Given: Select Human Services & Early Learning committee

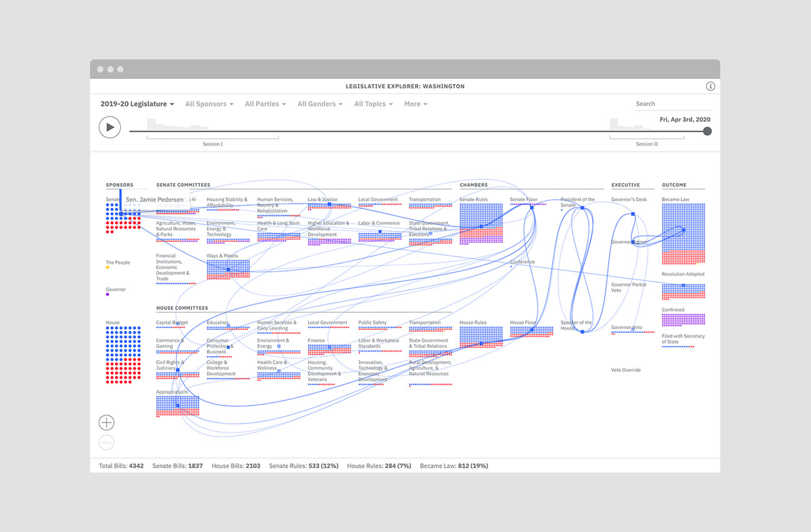Looking at the screenshot, I should point(278,327).
